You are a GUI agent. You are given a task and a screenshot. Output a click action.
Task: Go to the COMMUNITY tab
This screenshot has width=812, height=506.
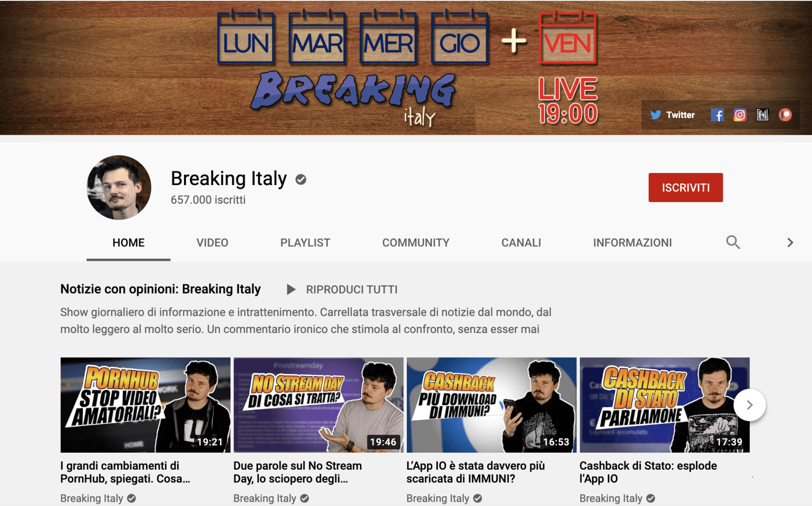point(416,243)
